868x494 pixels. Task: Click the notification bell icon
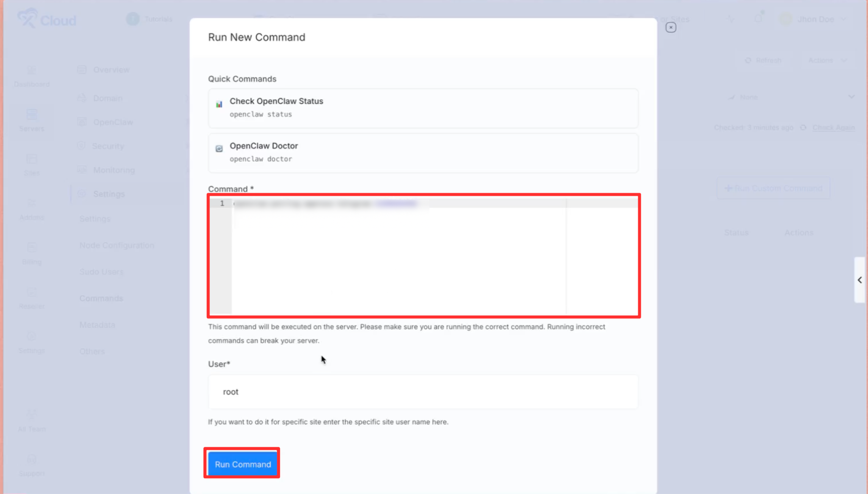pyautogui.click(x=758, y=19)
